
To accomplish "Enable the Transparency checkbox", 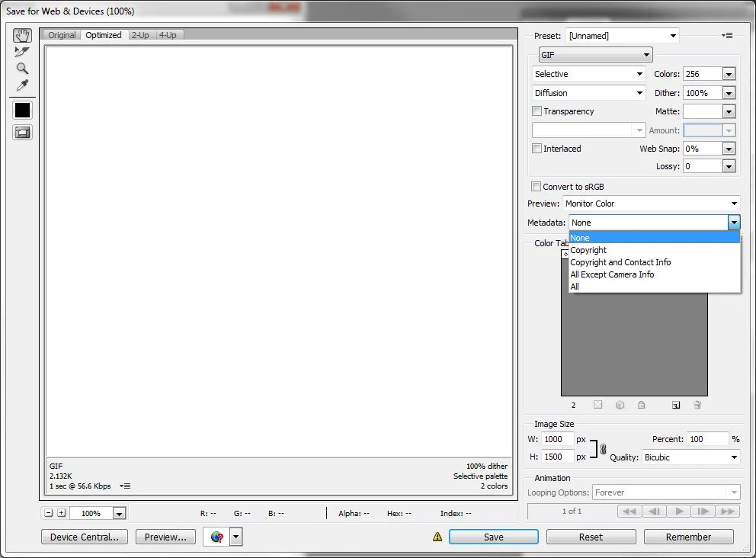I will [x=537, y=111].
